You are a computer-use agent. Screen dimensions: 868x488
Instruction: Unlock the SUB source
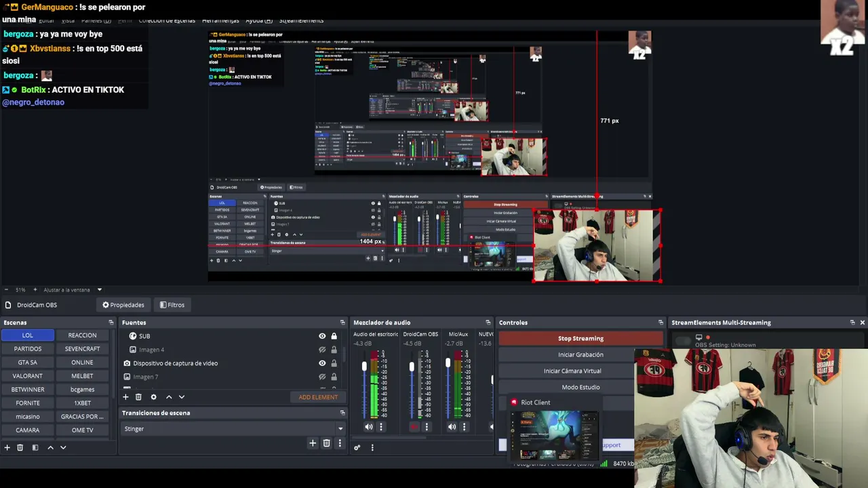[334, 336]
